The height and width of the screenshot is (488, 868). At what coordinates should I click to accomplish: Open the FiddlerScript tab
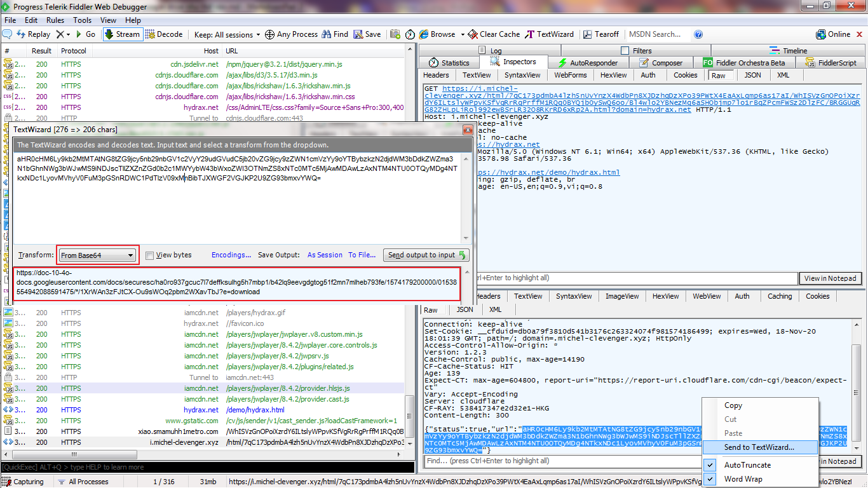pos(831,63)
